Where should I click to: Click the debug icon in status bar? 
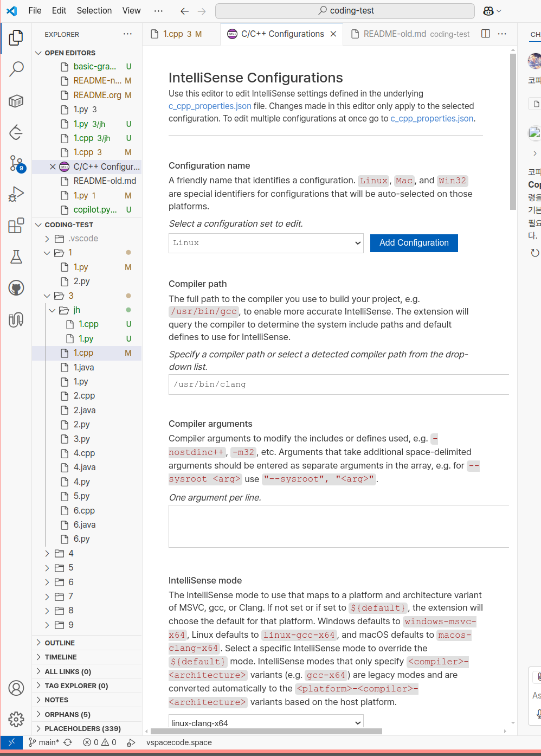(x=131, y=742)
